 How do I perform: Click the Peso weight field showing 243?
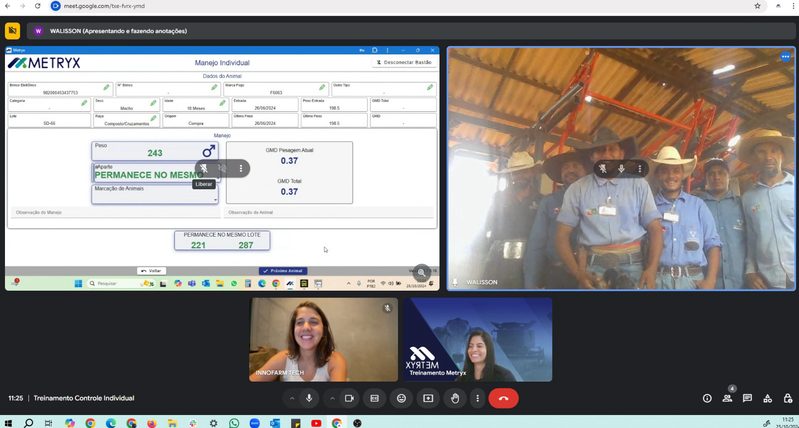point(155,151)
